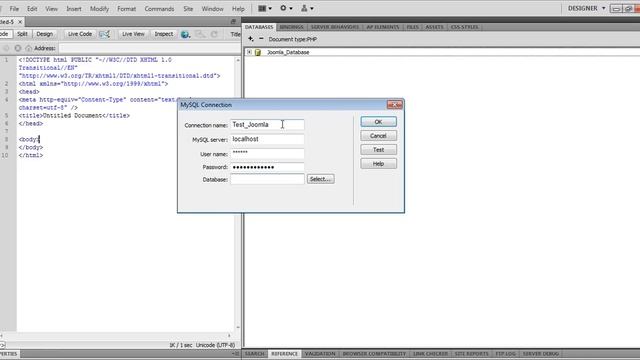Switch to the Assets panel tab
The image size is (640, 360).
click(434, 27)
